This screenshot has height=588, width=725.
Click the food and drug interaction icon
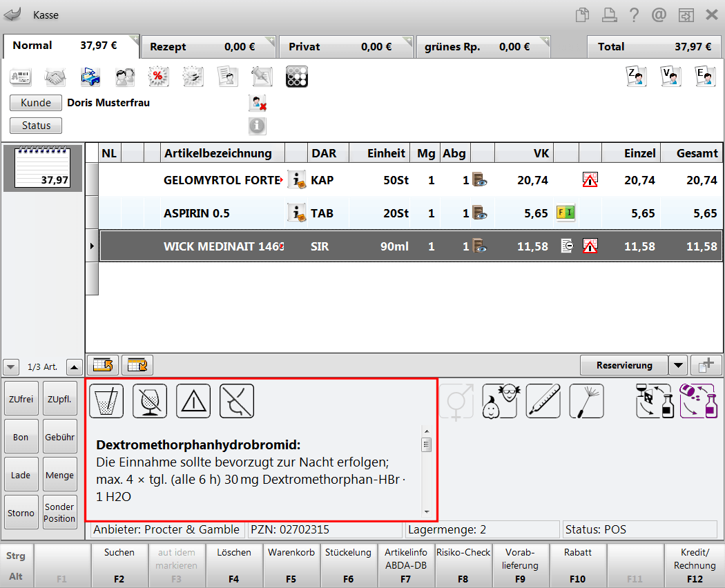pyautogui.click(x=655, y=401)
